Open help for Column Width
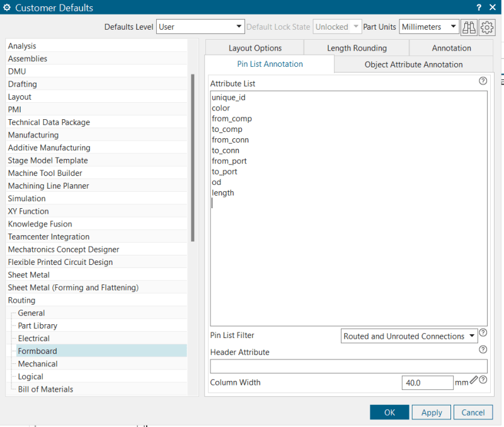 pyautogui.click(x=483, y=379)
